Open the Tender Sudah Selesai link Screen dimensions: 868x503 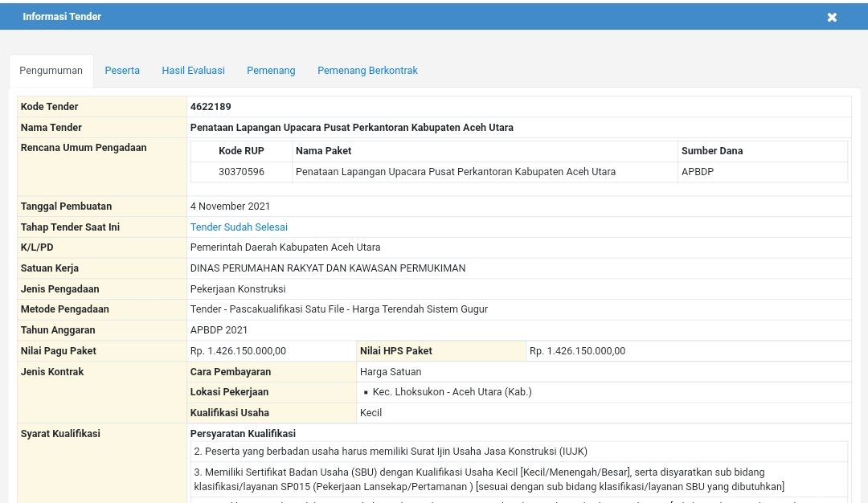tap(239, 227)
